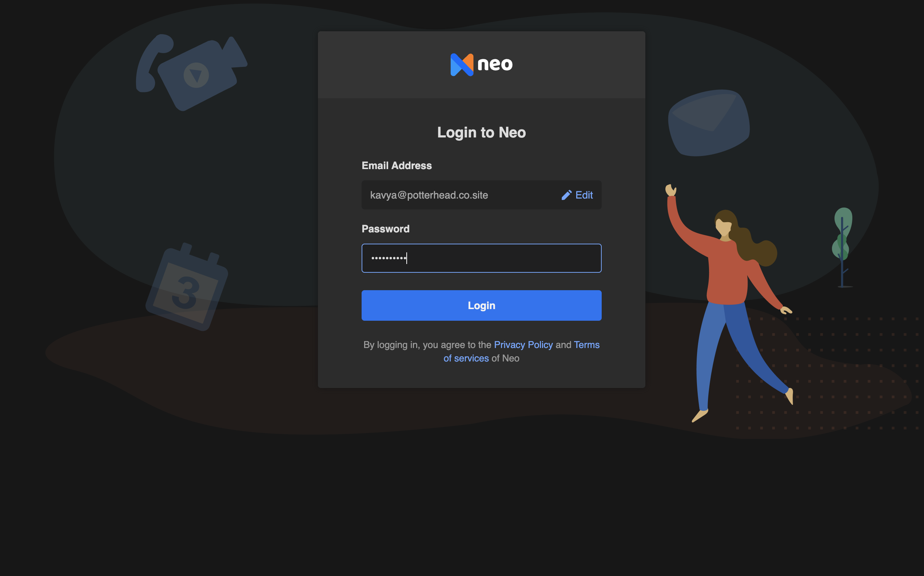Focus the Password input field
Viewport: 924px width, 576px height.
point(481,258)
